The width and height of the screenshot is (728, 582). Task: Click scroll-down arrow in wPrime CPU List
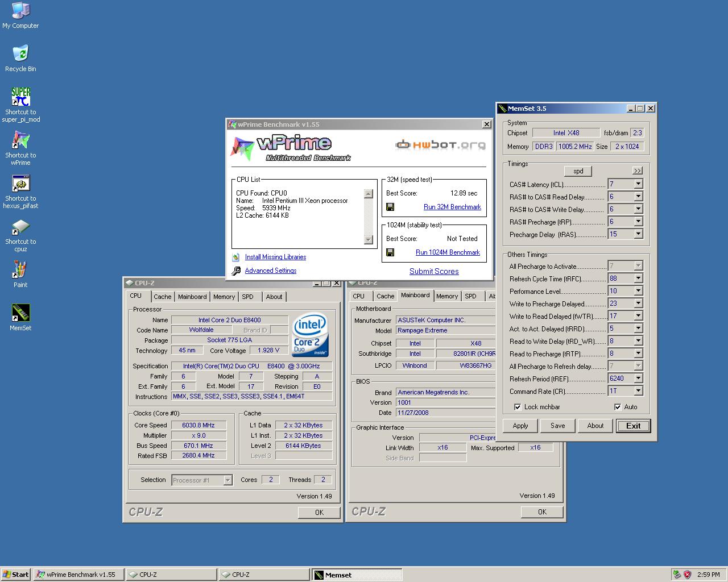(x=368, y=240)
